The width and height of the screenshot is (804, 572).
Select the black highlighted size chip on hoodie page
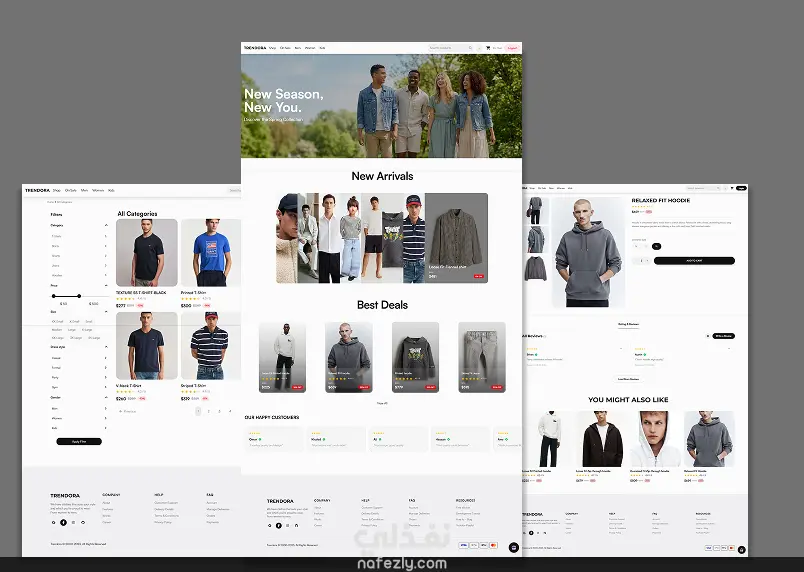pyautogui.click(x=656, y=247)
